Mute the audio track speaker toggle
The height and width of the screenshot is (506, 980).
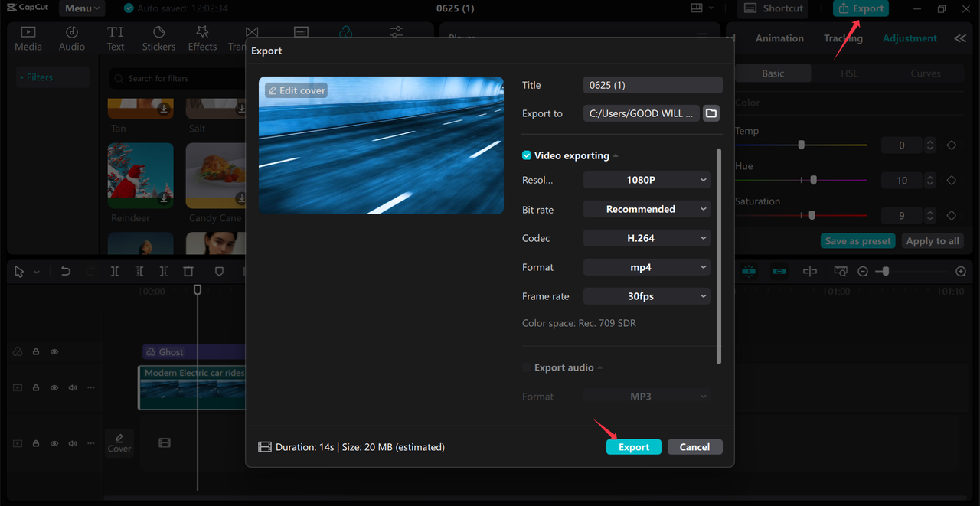click(x=72, y=387)
